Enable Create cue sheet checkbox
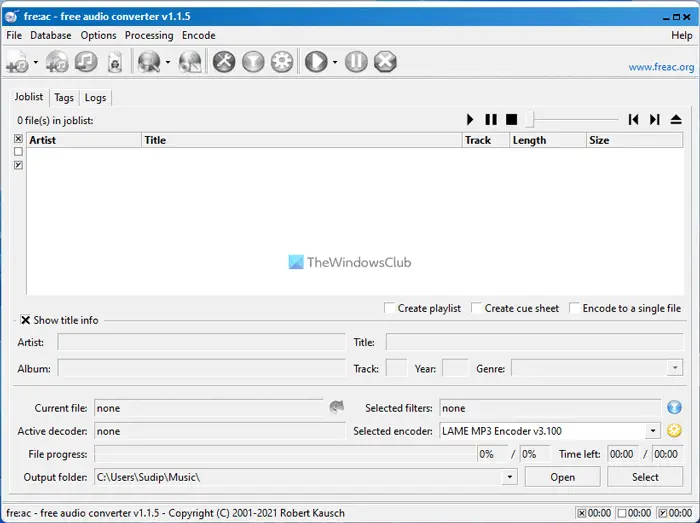Image resolution: width=700 pixels, height=523 pixels. pyautogui.click(x=476, y=308)
